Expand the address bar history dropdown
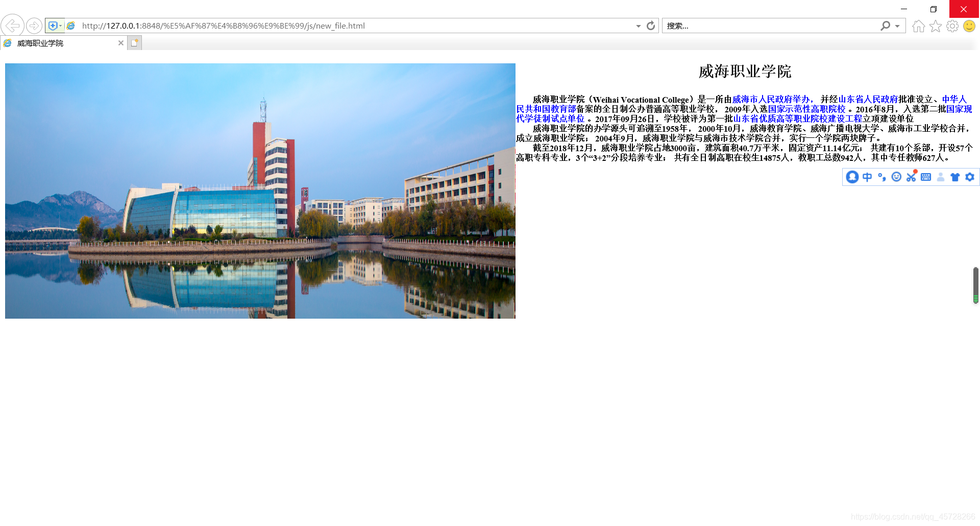980x526 pixels. [638, 26]
